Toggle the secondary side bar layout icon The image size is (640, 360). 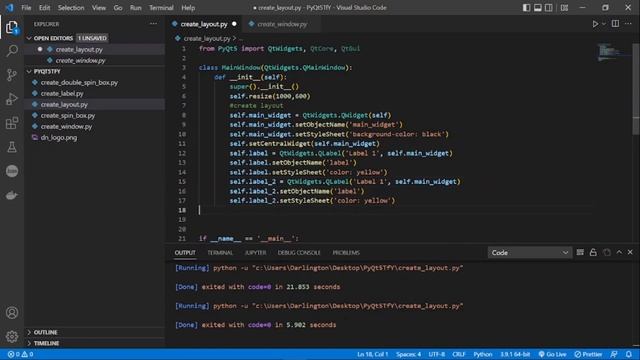pyautogui.click(x=549, y=8)
